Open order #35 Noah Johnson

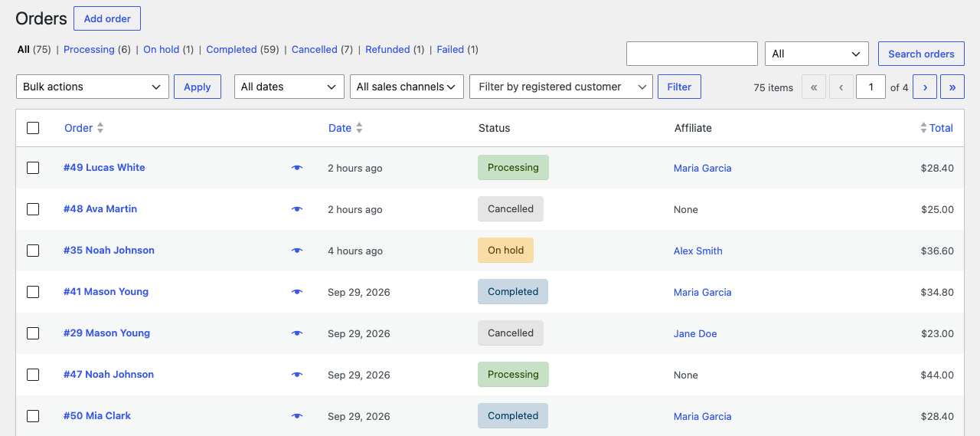(109, 250)
